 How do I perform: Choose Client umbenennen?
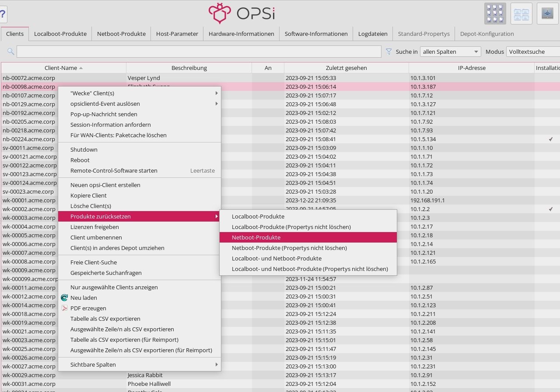[x=140, y=237]
